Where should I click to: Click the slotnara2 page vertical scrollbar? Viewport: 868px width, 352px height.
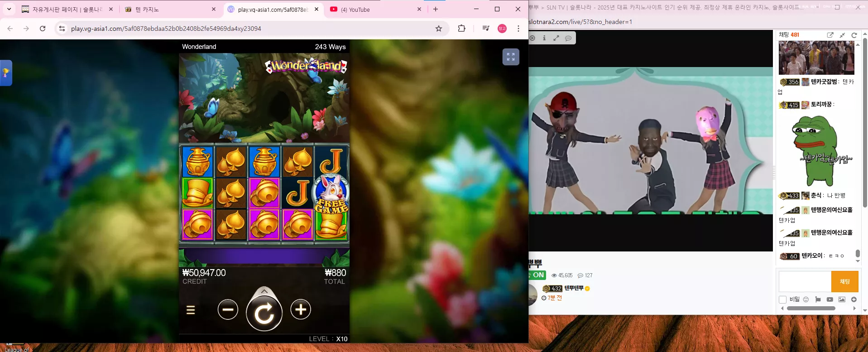tap(865, 122)
